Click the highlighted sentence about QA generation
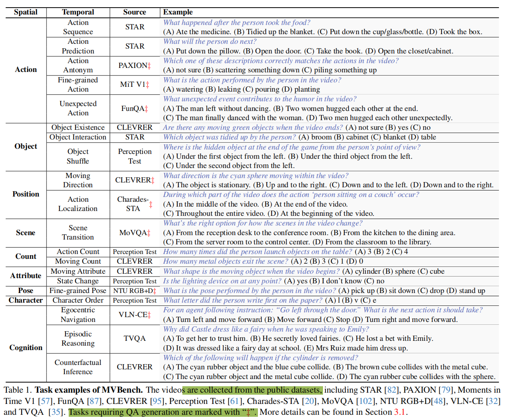Screen dimensions: 505x420 tap(163, 412)
